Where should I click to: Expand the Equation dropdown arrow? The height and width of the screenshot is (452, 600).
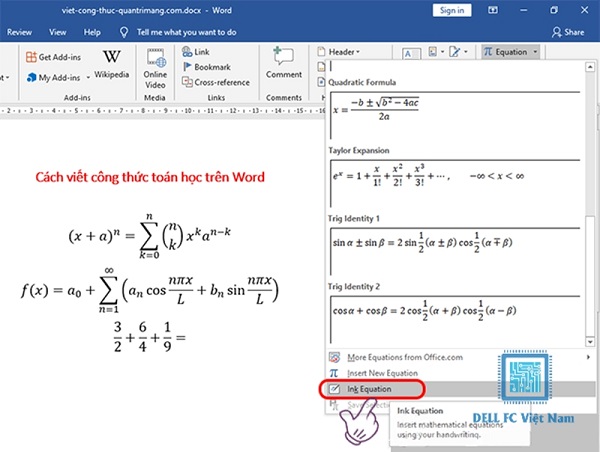tap(537, 51)
